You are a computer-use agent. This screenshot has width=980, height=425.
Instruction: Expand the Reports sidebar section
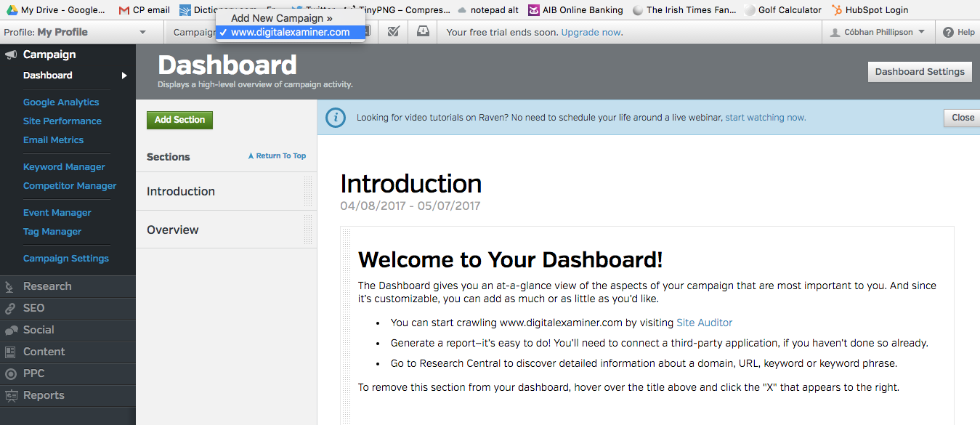point(68,395)
